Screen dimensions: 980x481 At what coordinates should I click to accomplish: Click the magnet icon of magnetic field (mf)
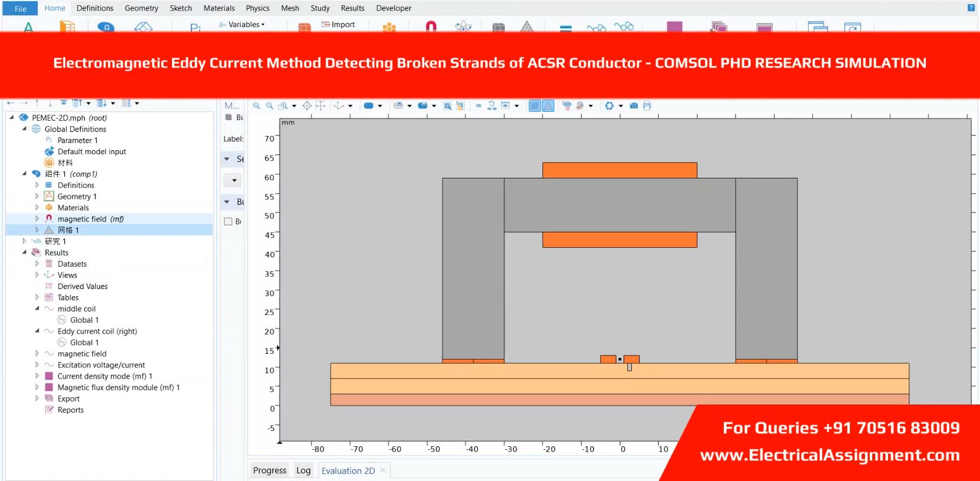pos(49,219)
